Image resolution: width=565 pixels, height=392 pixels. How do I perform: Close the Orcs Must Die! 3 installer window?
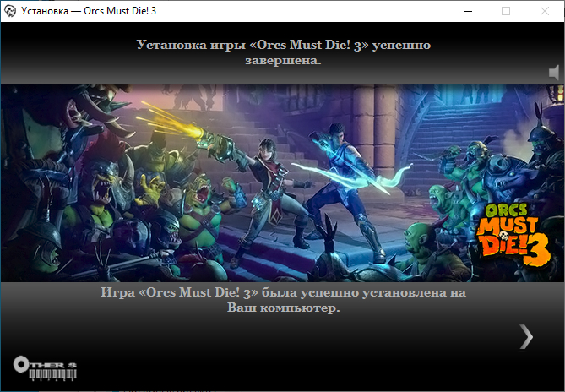pyautogui.click(x=545, y=11)
